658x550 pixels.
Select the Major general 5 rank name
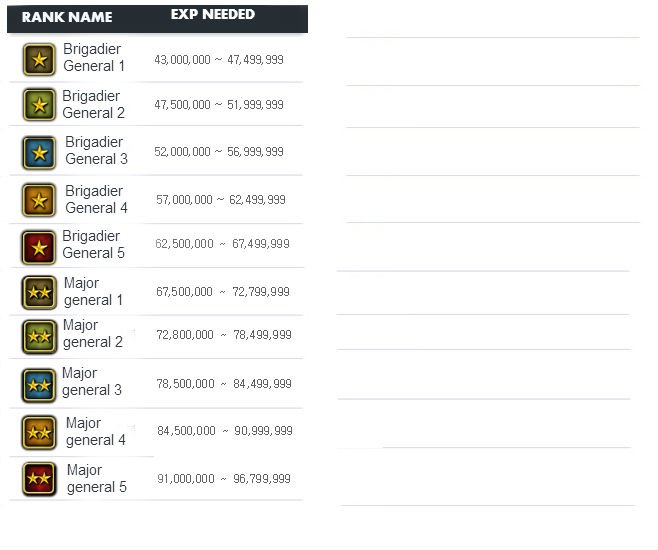[x=96, y=479]
